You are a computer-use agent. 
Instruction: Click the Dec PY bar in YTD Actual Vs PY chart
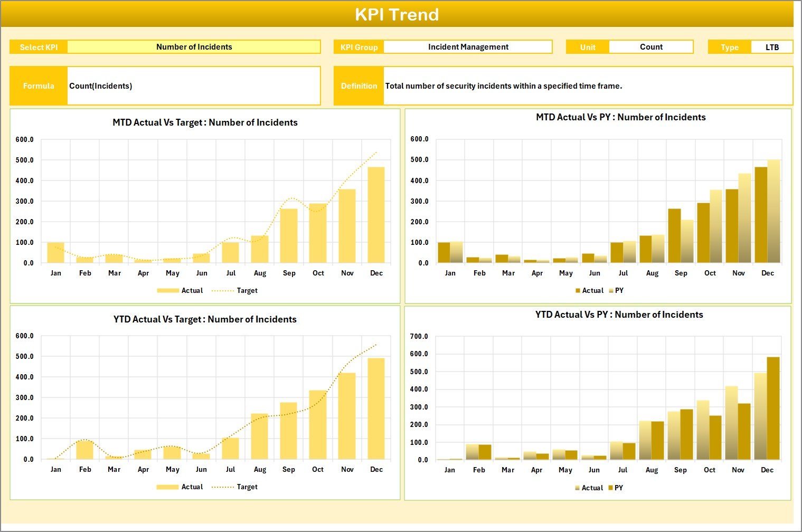773,409
